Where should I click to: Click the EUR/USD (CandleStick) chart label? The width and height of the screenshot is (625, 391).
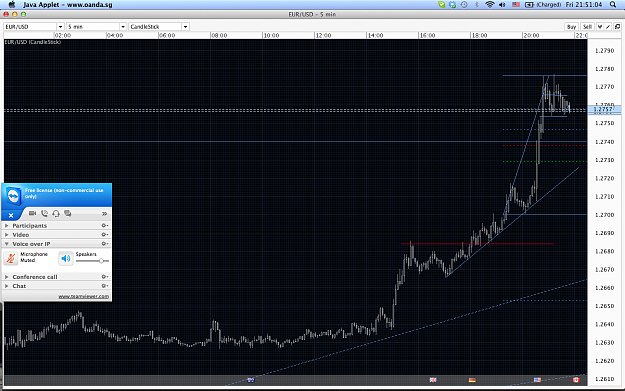tap(33, 42)
